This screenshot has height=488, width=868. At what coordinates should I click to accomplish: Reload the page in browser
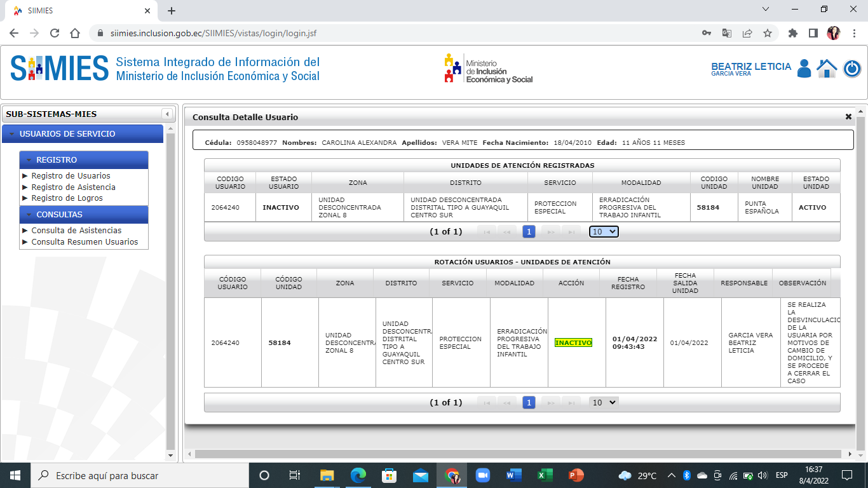point(55,33)
